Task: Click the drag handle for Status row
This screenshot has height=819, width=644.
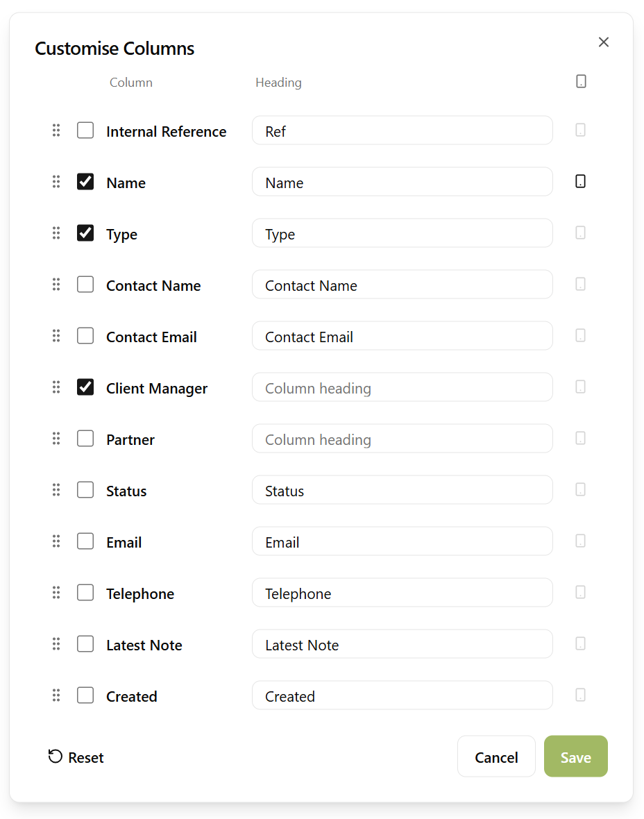Action: point(56,490)
